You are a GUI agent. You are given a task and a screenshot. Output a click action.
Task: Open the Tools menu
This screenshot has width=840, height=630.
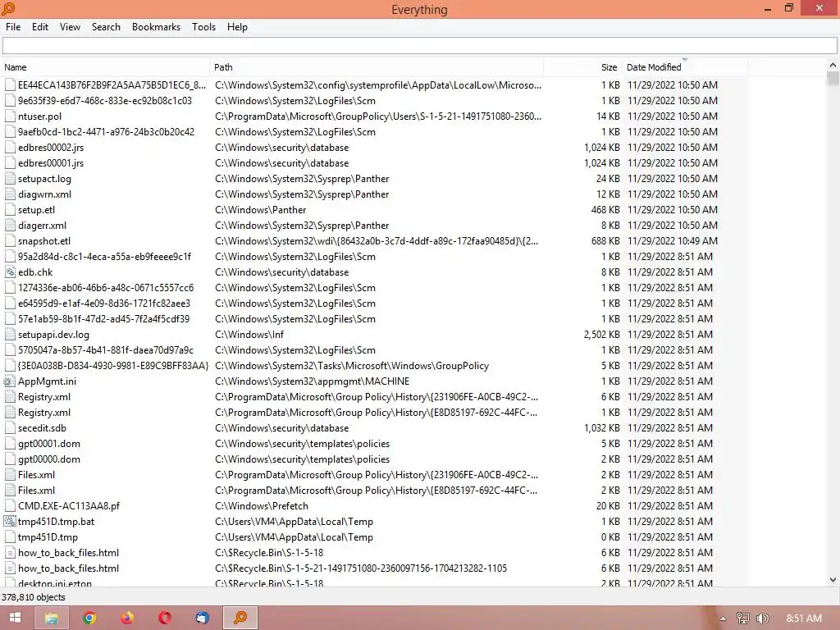click(203, 27)
